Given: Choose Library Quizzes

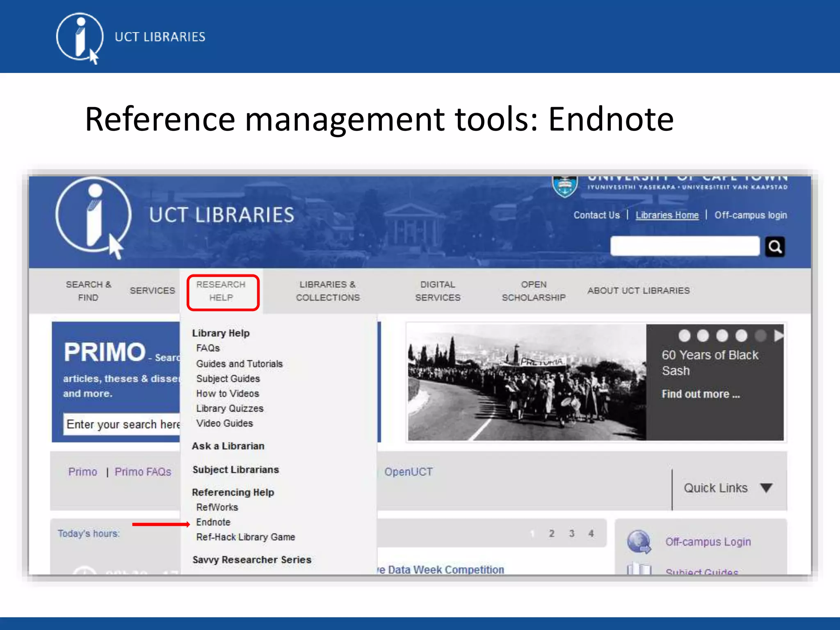Looking at the screenshot, I should [230, 409].
